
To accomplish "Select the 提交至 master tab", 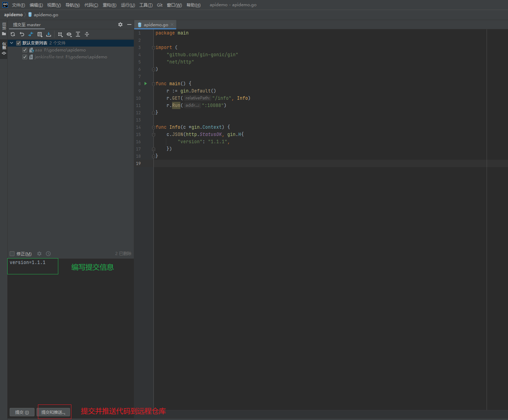I will tap(27, 25).
